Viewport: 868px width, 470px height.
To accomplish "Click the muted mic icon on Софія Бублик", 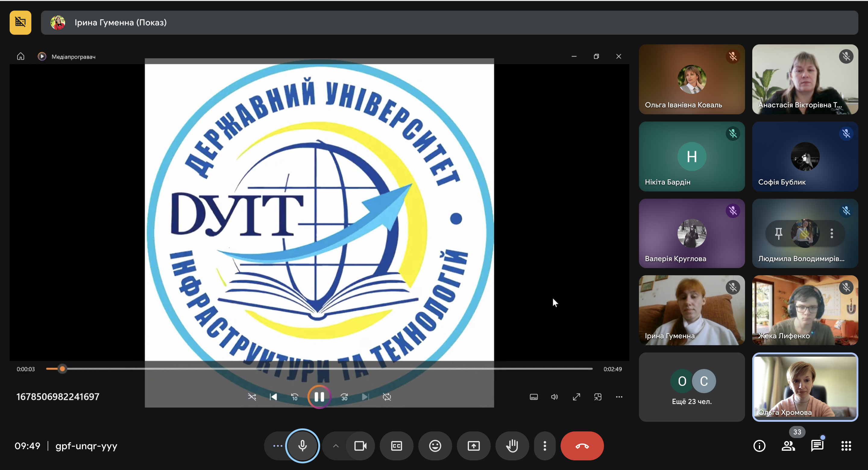I will click(846, 134).
